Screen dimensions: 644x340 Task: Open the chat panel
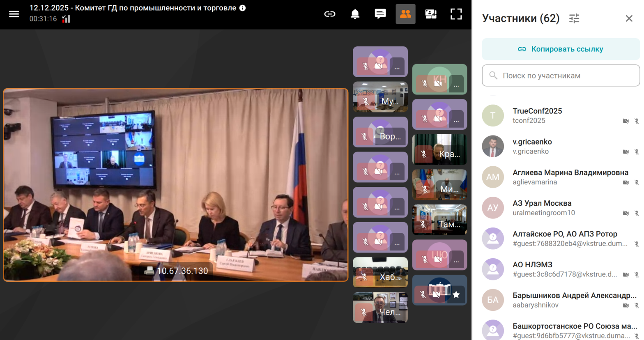380,14
